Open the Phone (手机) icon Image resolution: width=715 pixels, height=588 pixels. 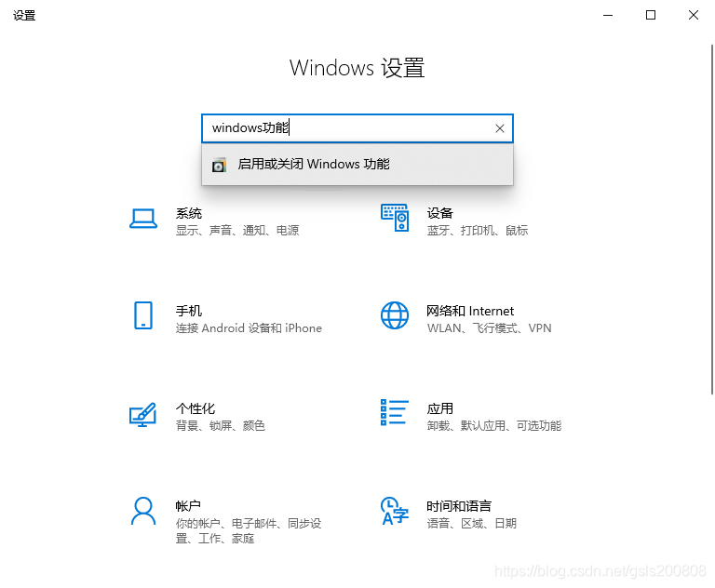(143, 315)
